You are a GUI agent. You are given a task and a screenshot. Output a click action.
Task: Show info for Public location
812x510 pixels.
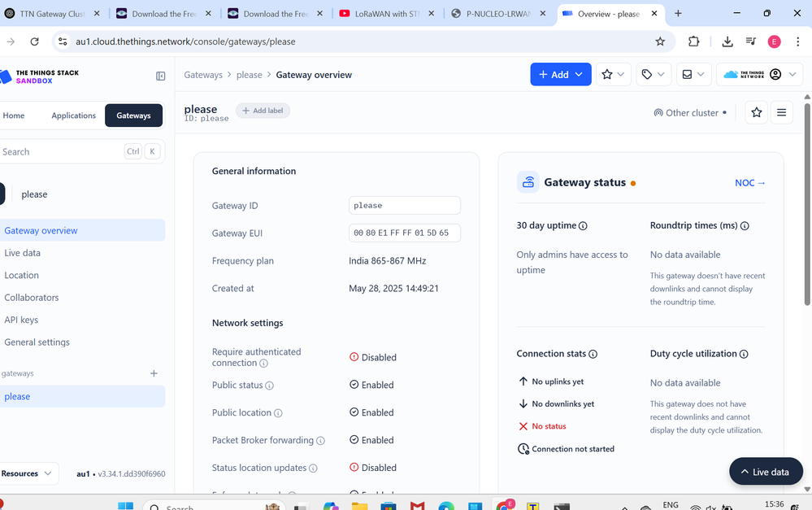tap(278, 413)
